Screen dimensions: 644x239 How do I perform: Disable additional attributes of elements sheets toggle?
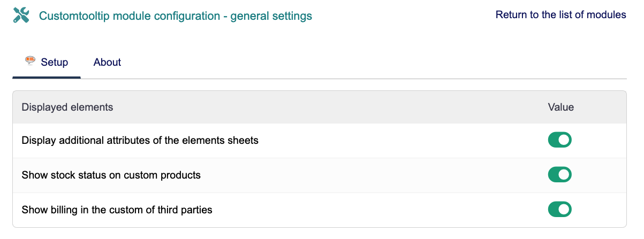(559, 140)
